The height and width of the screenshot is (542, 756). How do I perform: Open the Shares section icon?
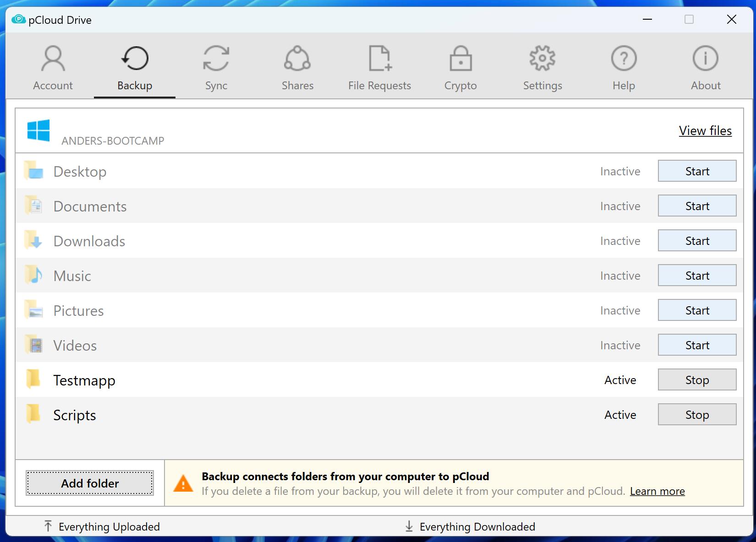point(297,59)
